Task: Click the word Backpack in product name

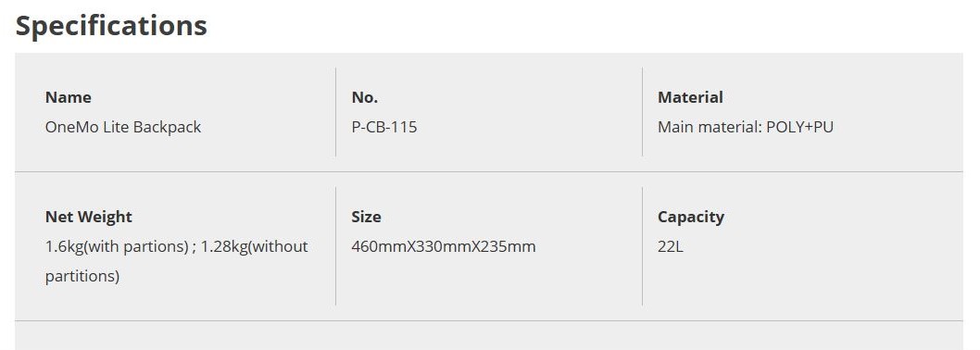Action: tap(167, 127)
